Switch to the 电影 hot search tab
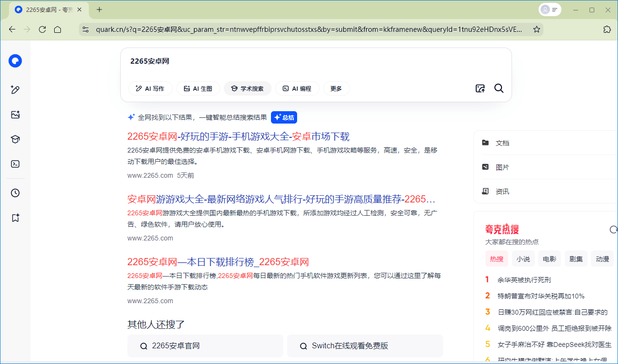Image resolution: width=618 pixels, height=364 pixels. [x=549, y=259]
